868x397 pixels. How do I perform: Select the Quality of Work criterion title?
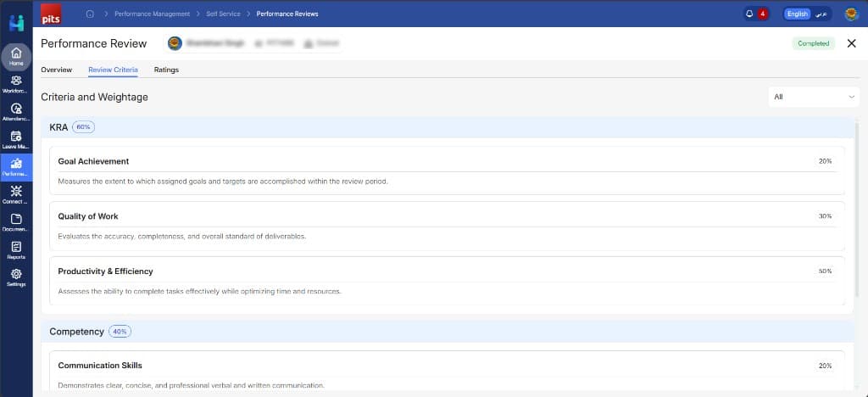pos(88,216)
